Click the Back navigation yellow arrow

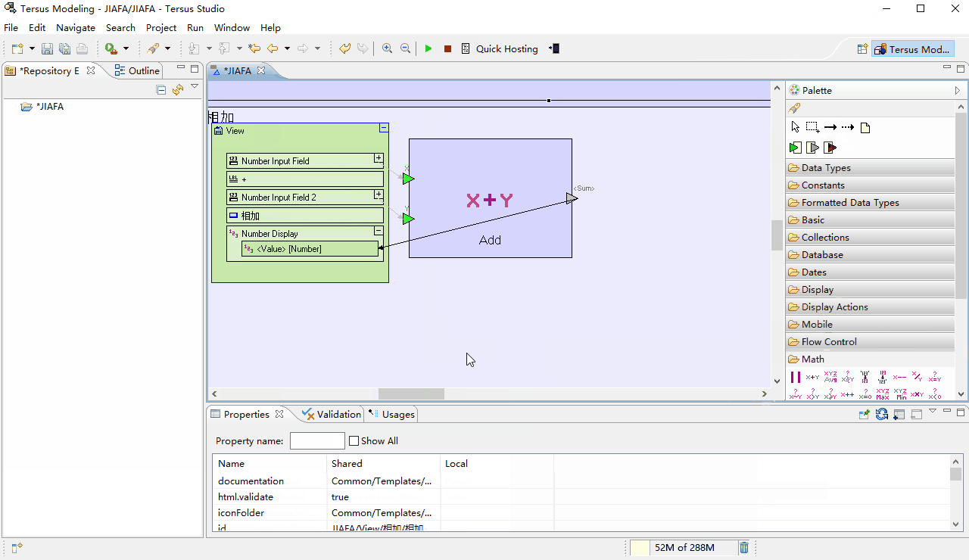(x=273, y=48)
